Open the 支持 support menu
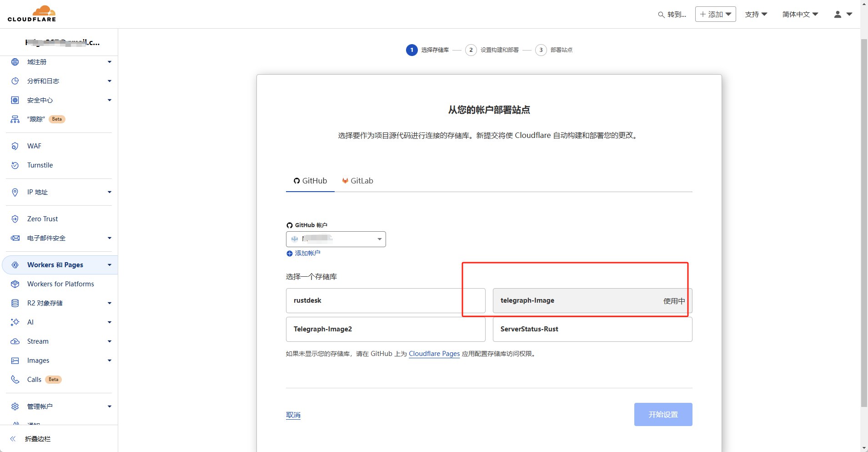 [x=756, y=15]
